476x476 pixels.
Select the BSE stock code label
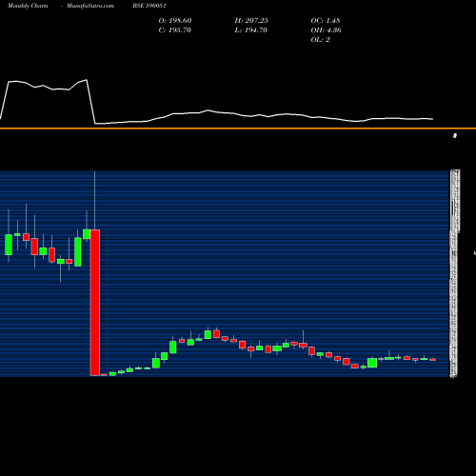pos(149,6)
